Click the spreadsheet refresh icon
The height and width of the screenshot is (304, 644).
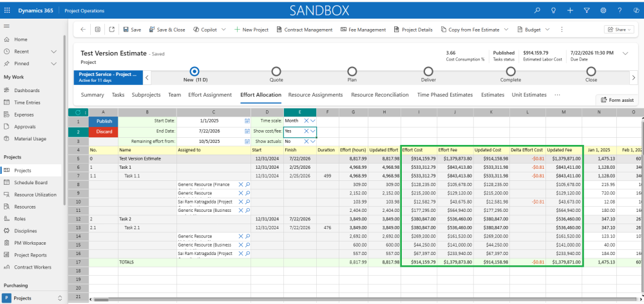[x=78, y=112]
